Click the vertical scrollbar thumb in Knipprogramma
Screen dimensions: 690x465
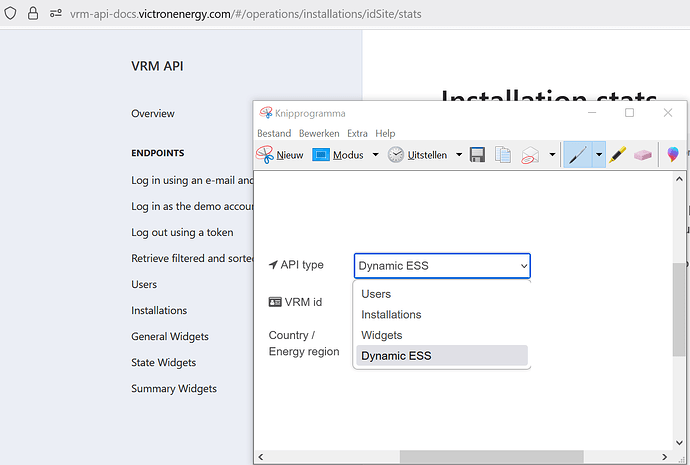pos(679,309)
